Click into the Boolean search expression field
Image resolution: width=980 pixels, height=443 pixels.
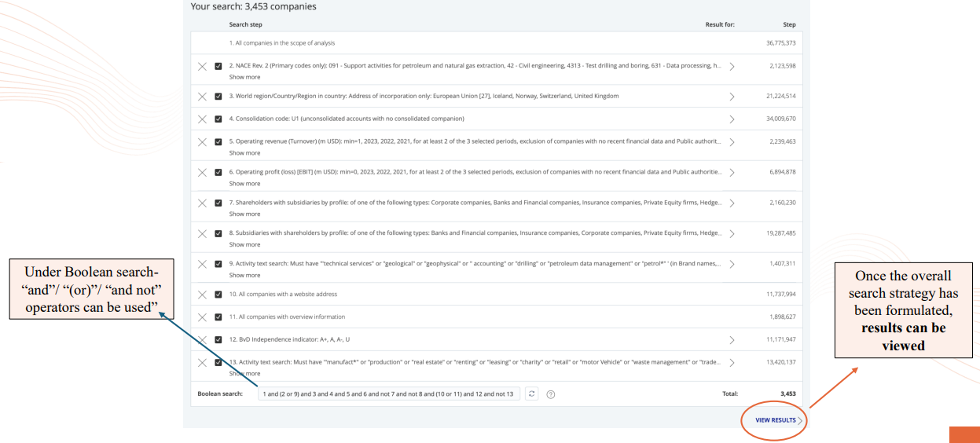[x=388, y=394]
